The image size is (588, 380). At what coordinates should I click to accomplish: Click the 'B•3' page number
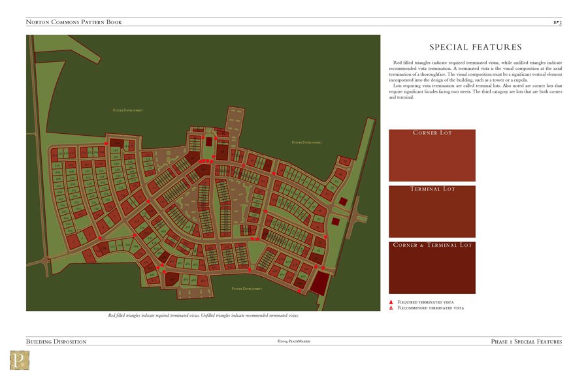[x=558, y=22]
